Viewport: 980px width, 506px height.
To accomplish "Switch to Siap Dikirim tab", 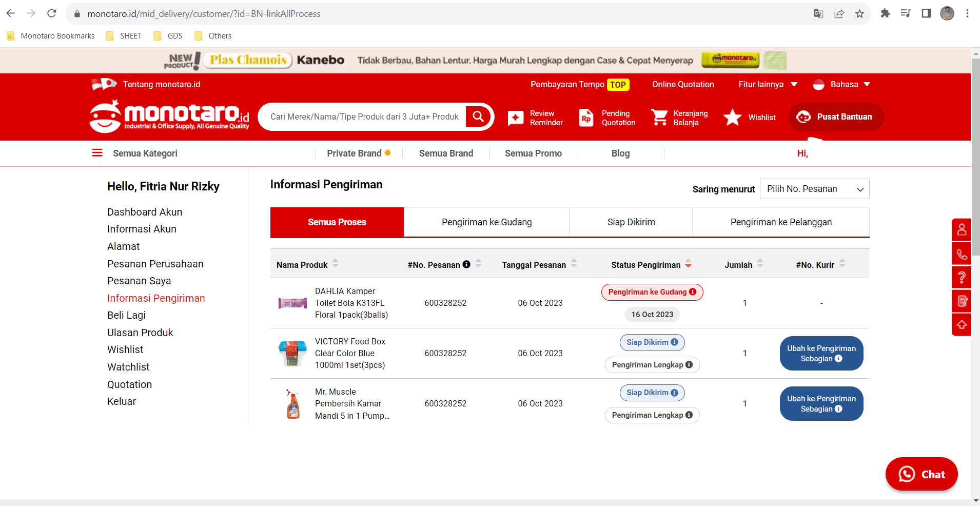I will [x=631, y=222].
